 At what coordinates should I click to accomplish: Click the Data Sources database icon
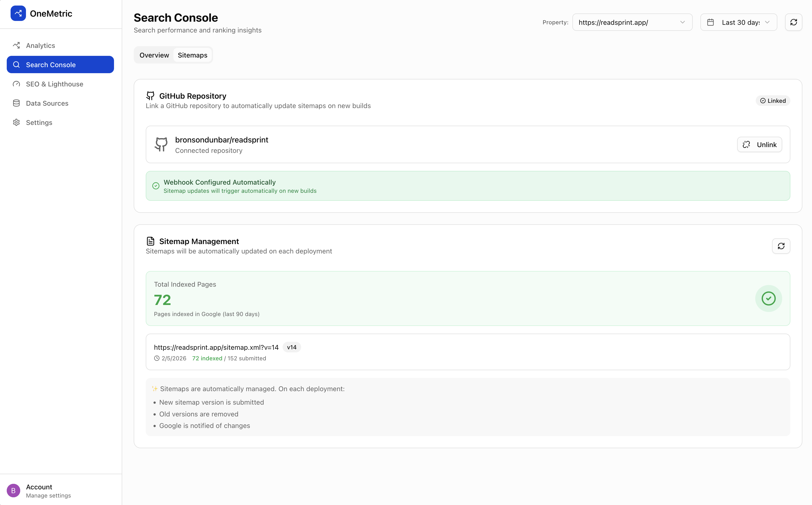(x=16, y=103)
